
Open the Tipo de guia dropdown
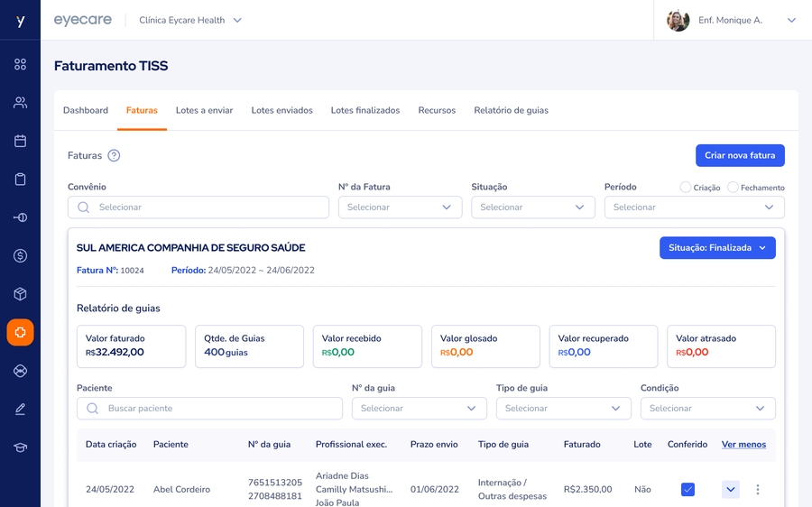pos(563,409)
